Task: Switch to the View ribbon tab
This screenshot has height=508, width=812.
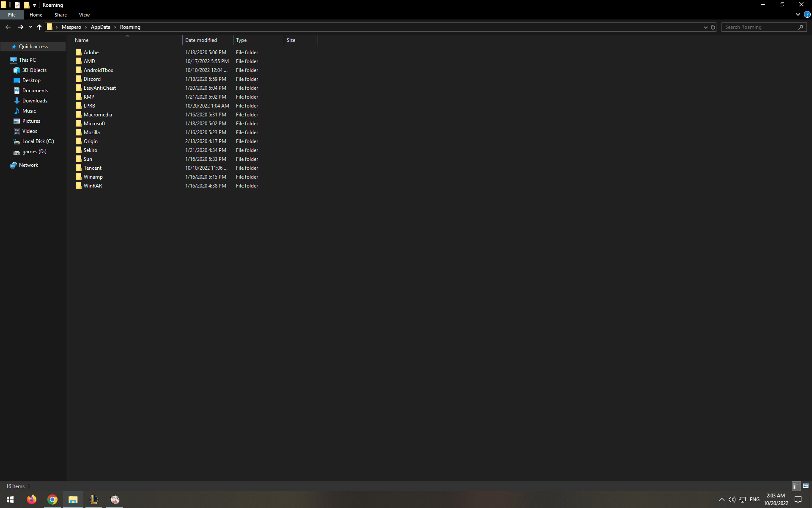Action: click(84, 15)
